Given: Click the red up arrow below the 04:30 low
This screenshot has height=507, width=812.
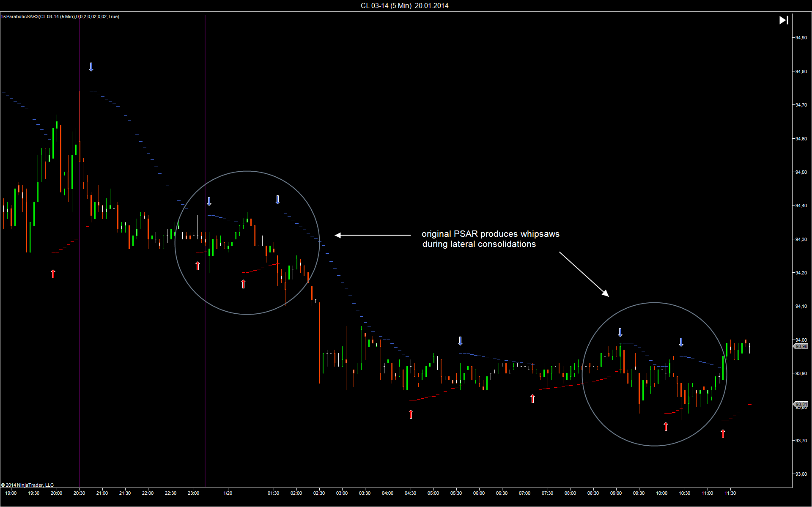Looking at the screenshot, I should (x=411, y=414).
